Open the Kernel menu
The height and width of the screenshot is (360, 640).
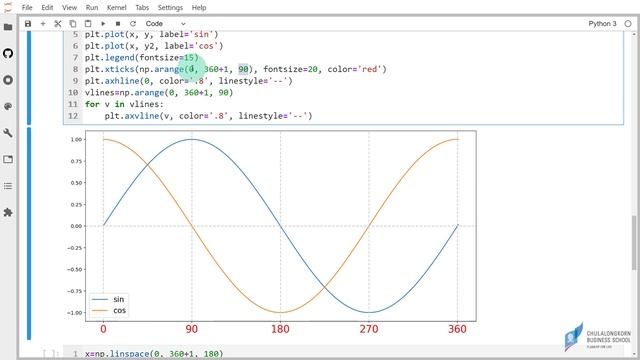point(117,7)
